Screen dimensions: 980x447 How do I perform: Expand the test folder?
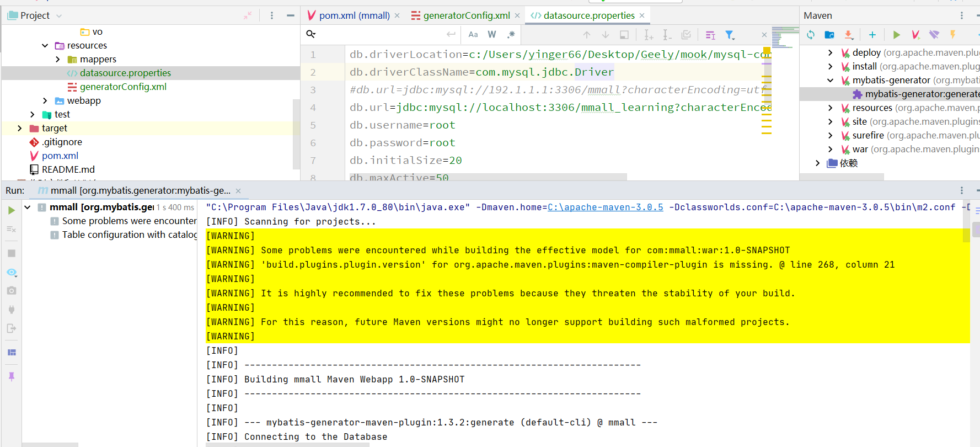[33, 114]
